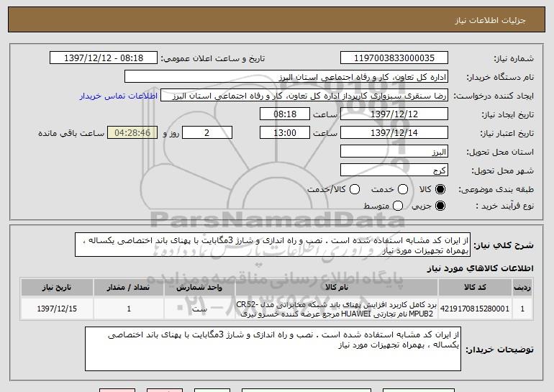
Task: Open اطلاعات تماس خریدار link
Action: (119, 96)
